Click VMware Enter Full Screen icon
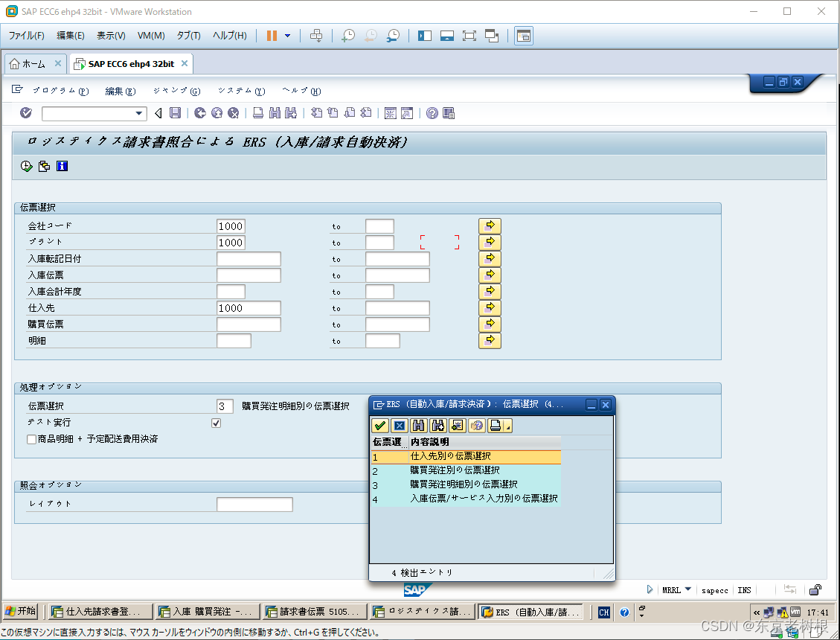This screenshot has height=640, width=840. pos(469,36)
